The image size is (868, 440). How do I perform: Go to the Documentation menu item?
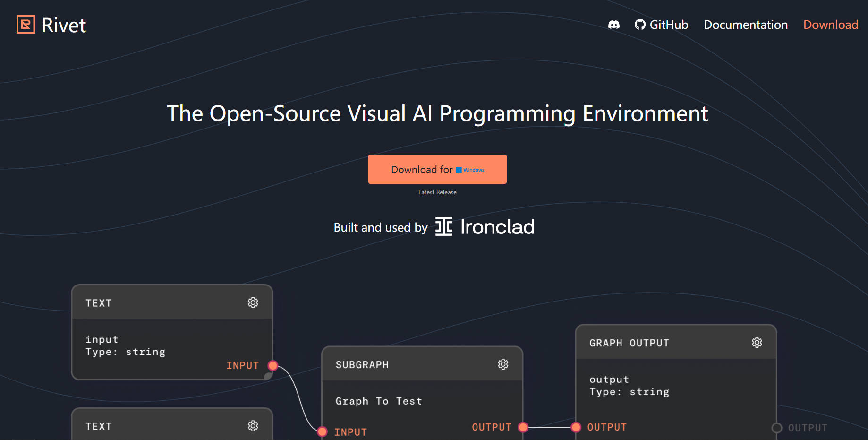(745, 25)
